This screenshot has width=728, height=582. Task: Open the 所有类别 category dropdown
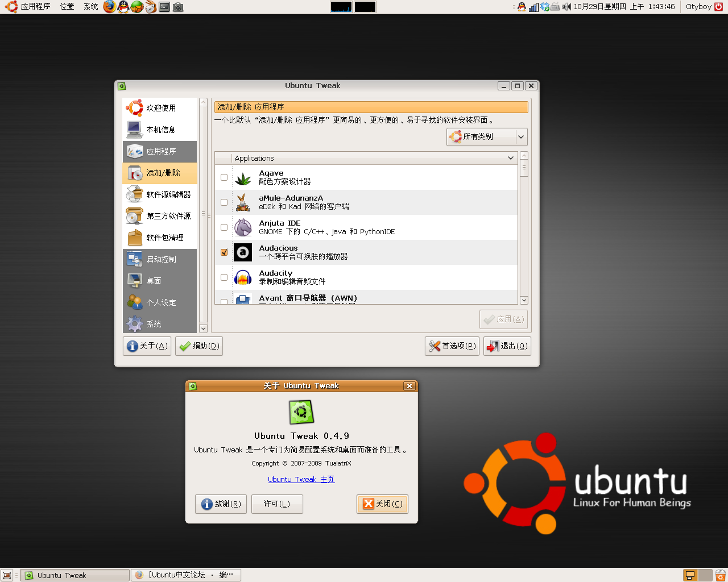(487, 137)
